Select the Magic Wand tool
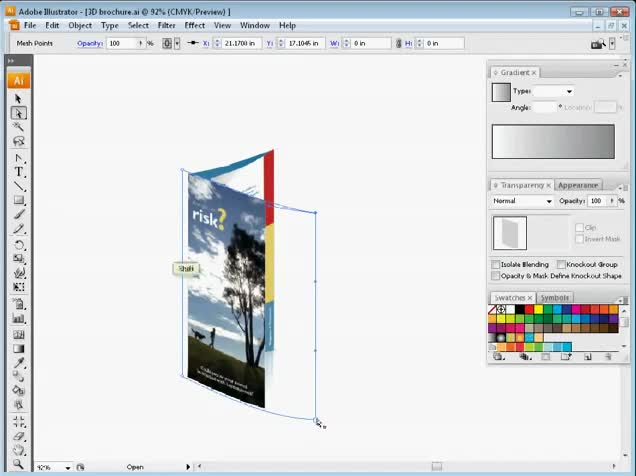636x476 pixels. [18, 127]
